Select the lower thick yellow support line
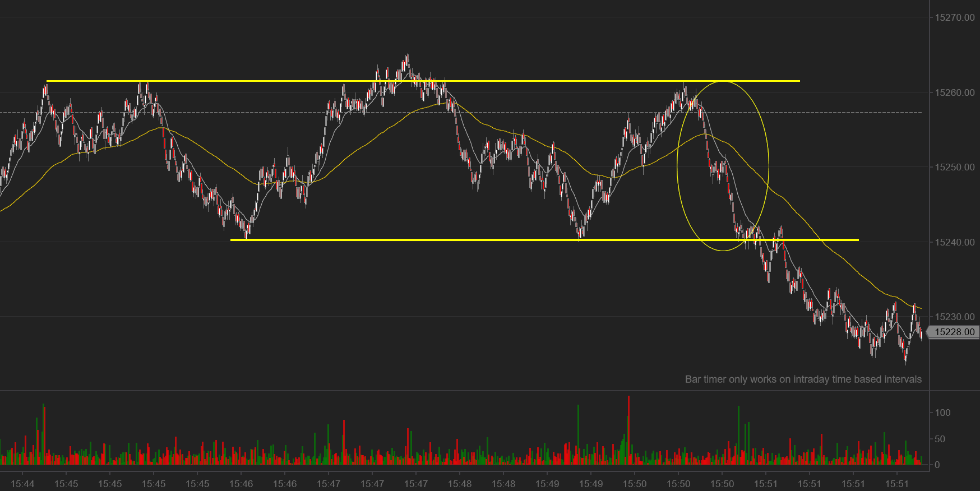This screenshot has width=980, height=491. point(544,240)
